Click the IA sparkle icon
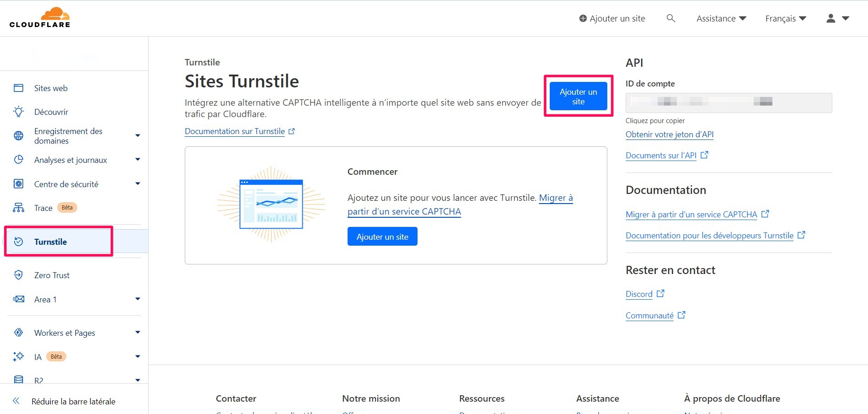Image resolution: width=868 pixels, height=414 pixels. click(x=18, y=356)
